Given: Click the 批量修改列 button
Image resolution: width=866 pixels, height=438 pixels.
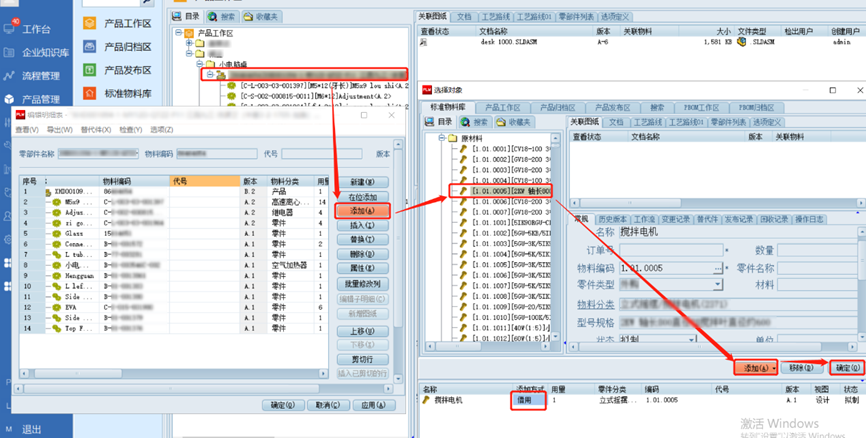Looking at the screenshot, I should click(362, 285).
